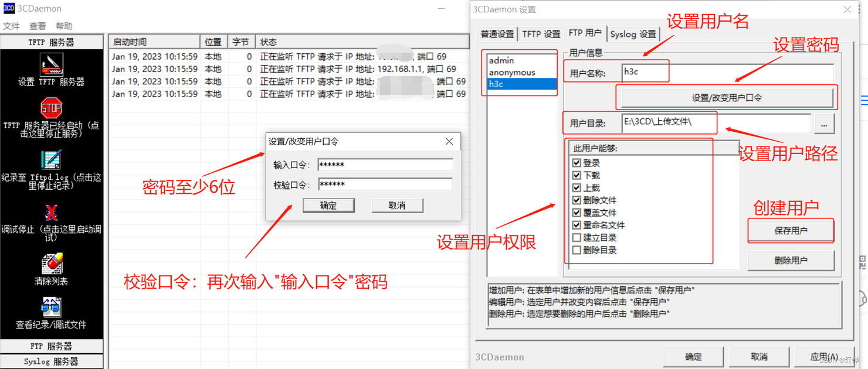Open the 查看 menu

click(x=38, y=26)
